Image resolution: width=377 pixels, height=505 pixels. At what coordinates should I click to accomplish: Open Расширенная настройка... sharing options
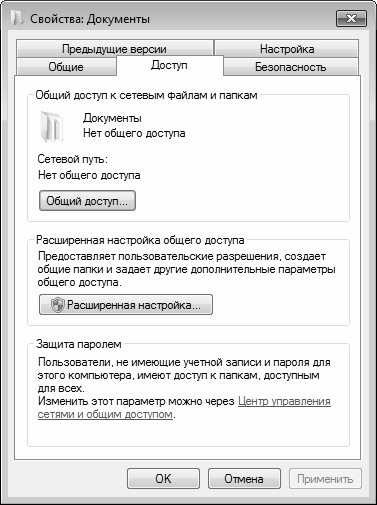click(126, 305)
